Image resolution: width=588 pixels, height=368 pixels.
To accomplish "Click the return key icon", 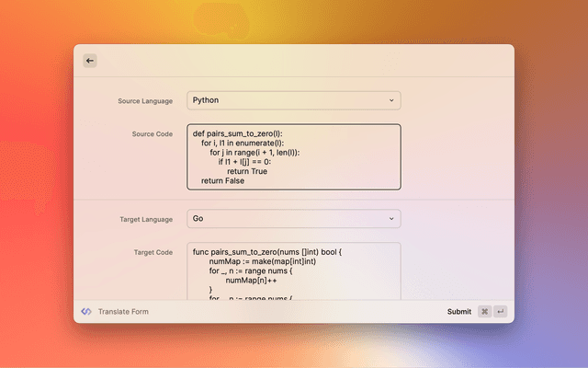I will [501, 312].
